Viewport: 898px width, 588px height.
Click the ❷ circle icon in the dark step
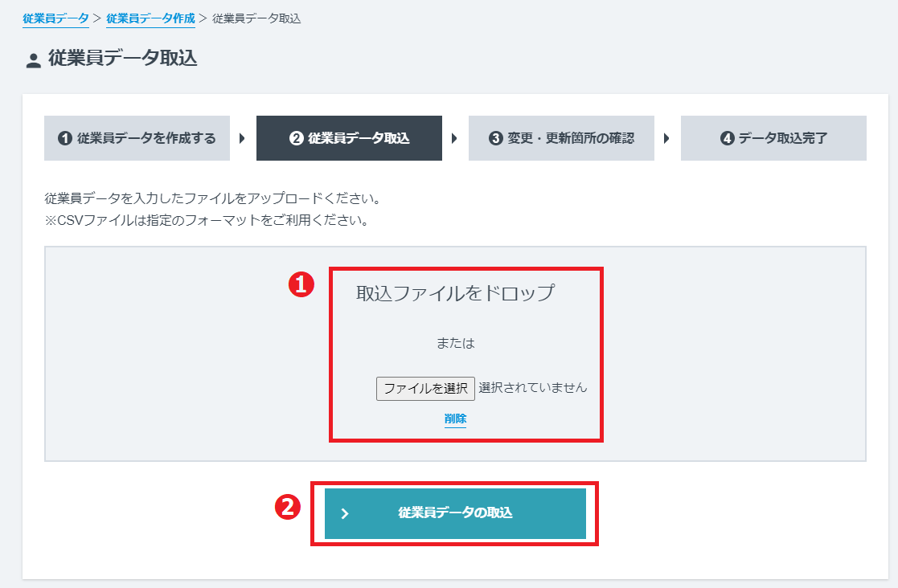click(297, 137)
